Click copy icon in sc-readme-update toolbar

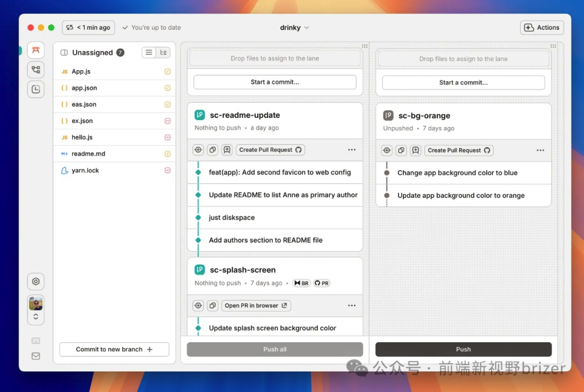click(x=213, y=150)
